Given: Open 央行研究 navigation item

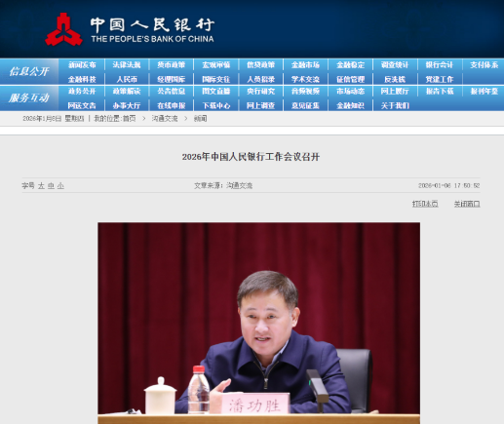Looking at the screenshot, I should (260, 92).
